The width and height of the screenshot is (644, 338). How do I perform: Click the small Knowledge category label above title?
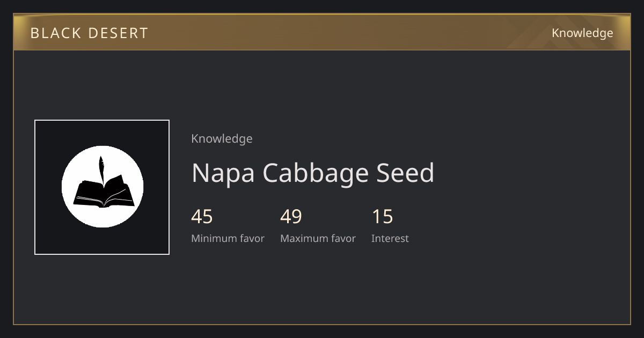(222, 139)
